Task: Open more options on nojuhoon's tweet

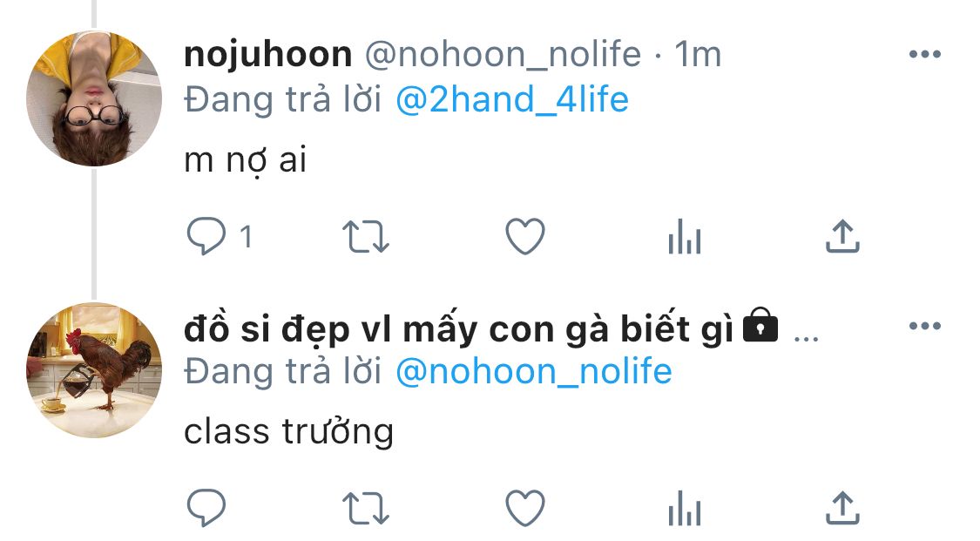Action: click(925, 54)
